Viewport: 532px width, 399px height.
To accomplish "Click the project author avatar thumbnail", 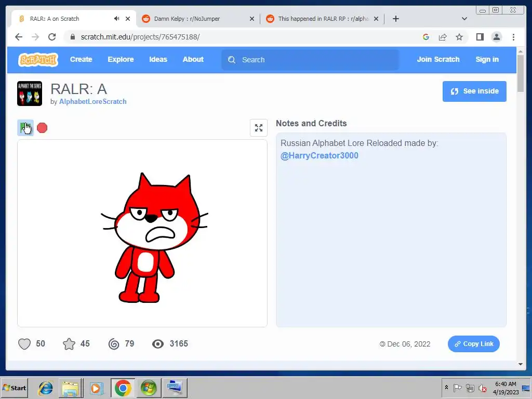I will 30,94.
